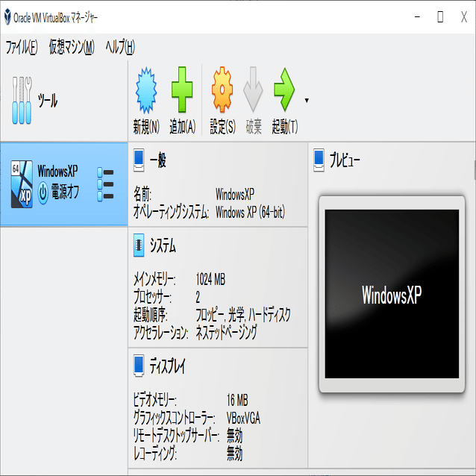Click the 一般 section icon
The height and width of the screenshot is (476, 476).
pos(139,160)
